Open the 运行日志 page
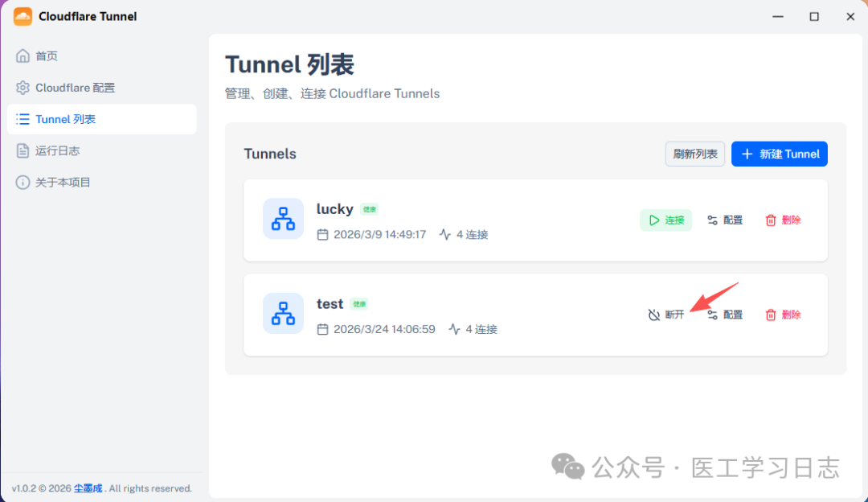This screenshot has height=502, width=868. pos(51,150)
